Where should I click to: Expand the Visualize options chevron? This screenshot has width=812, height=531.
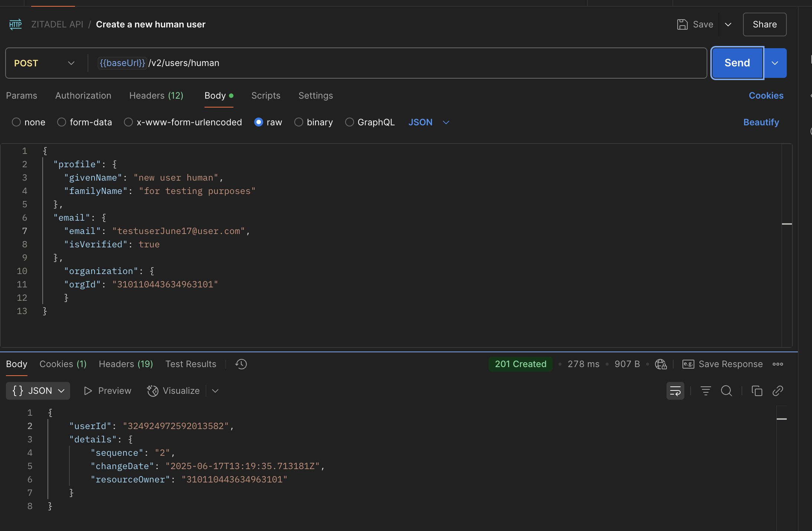pos(215,391)
